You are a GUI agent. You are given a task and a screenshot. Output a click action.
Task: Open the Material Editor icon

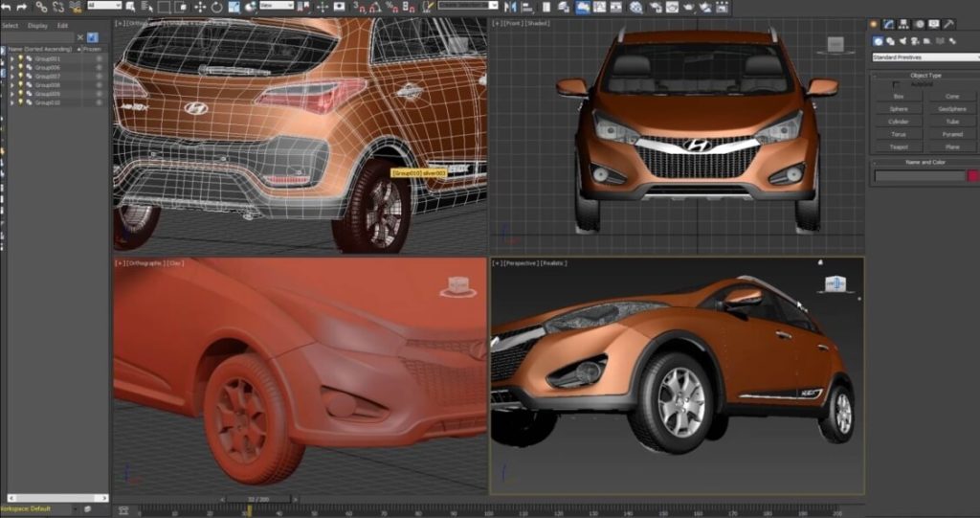[635, 7]
